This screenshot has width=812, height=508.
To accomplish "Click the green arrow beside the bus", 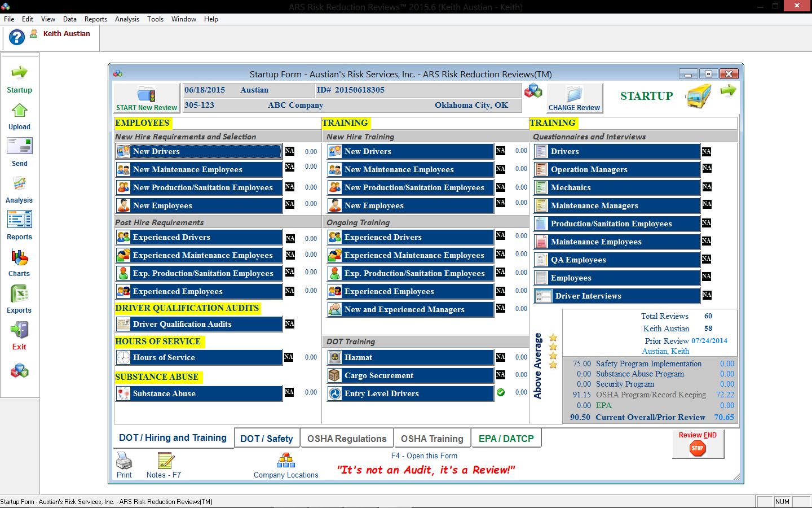I will pos(728,90).
